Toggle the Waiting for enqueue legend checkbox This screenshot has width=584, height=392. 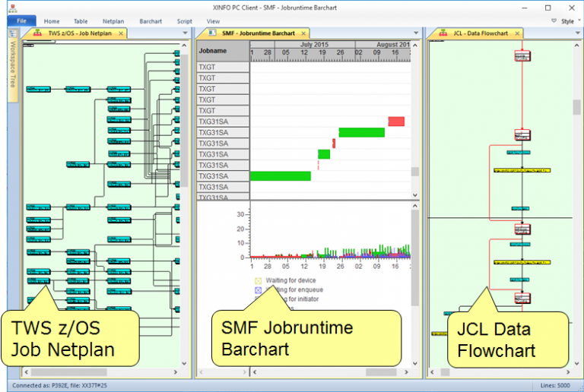258,290
